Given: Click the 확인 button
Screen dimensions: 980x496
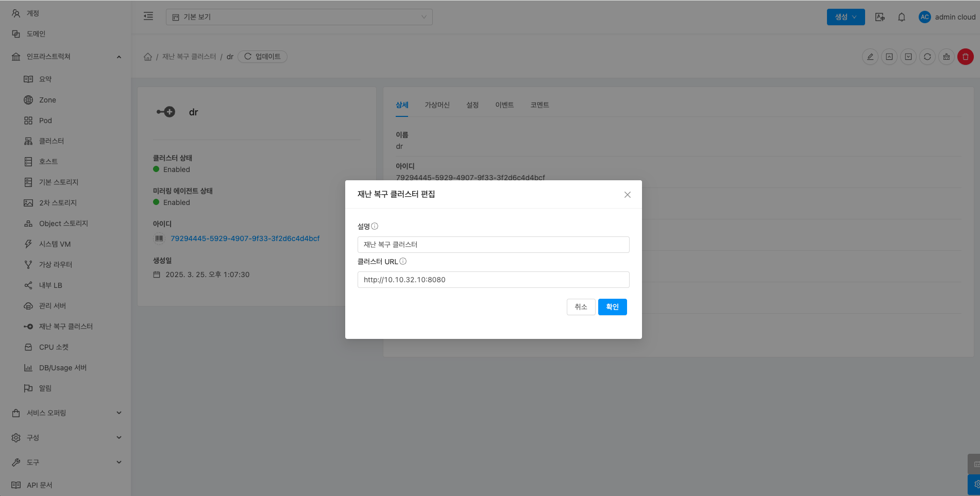Looking at the screenshot, I should (x=612, y=307).
